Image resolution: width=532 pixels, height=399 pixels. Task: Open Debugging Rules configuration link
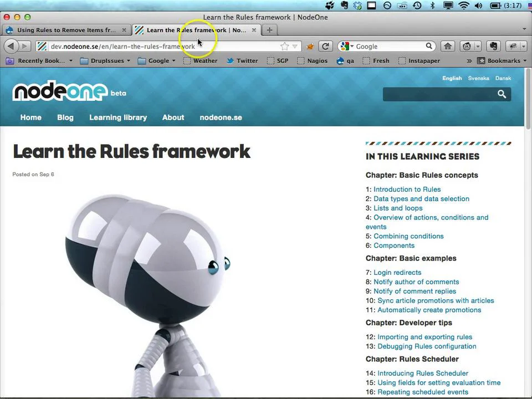(x=427, y=346)
